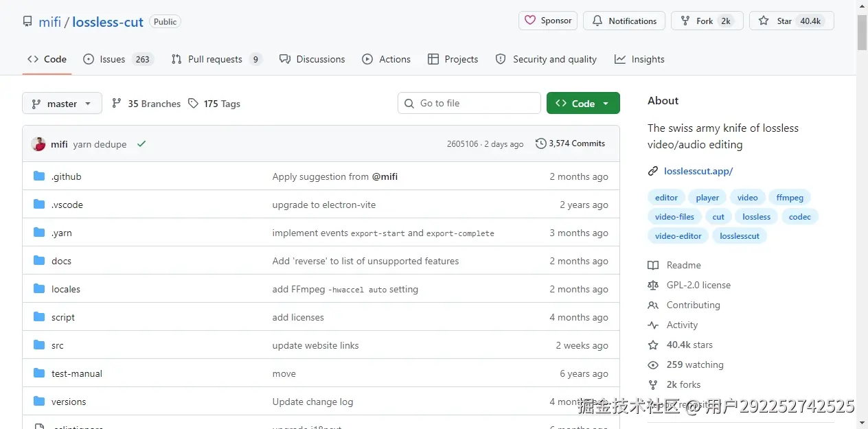
Task: Open the script folder
Action: [62, 317]
